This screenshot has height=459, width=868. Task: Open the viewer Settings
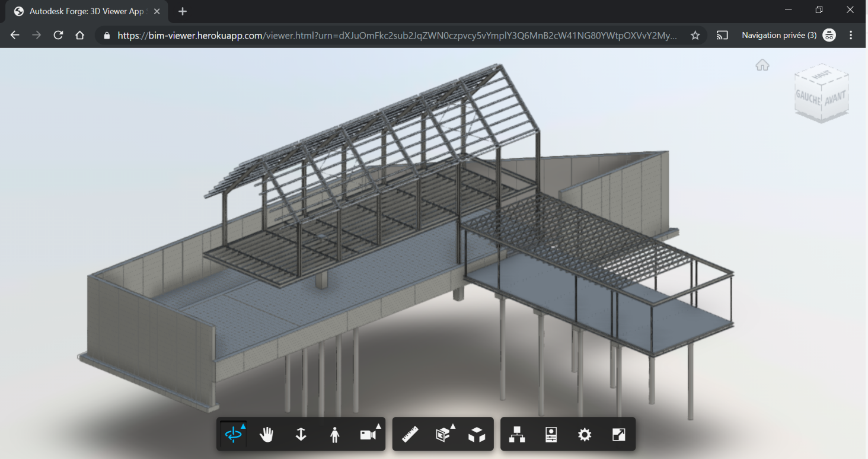[x=585, y=434]
